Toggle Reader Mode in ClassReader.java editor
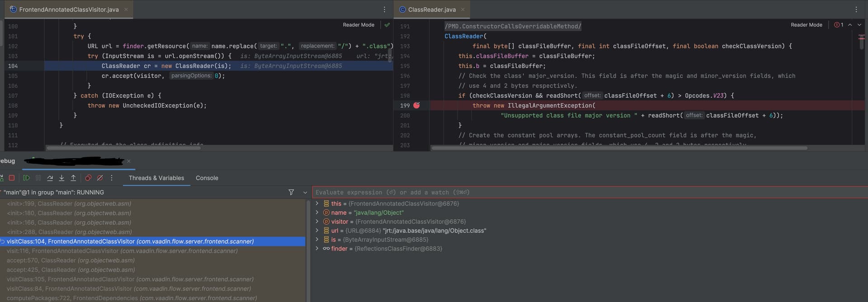868x302 pixels. tap(806, 25)
